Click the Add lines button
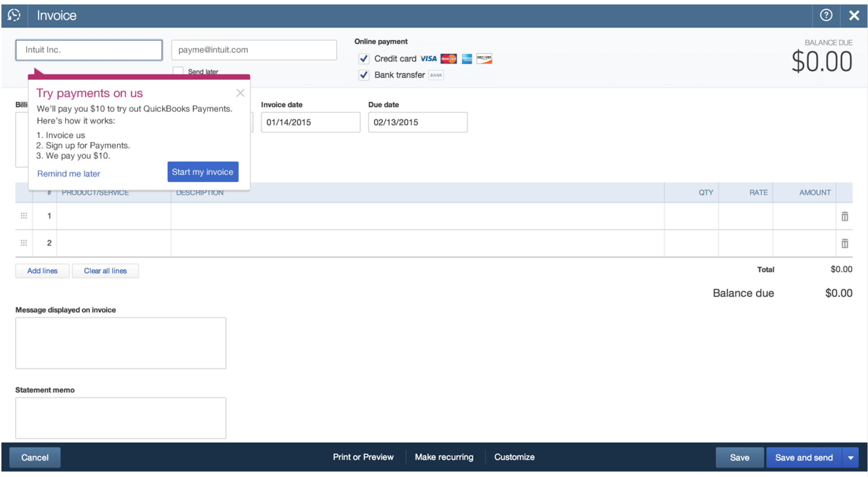868x477 pixels. (x=42, y=271)
